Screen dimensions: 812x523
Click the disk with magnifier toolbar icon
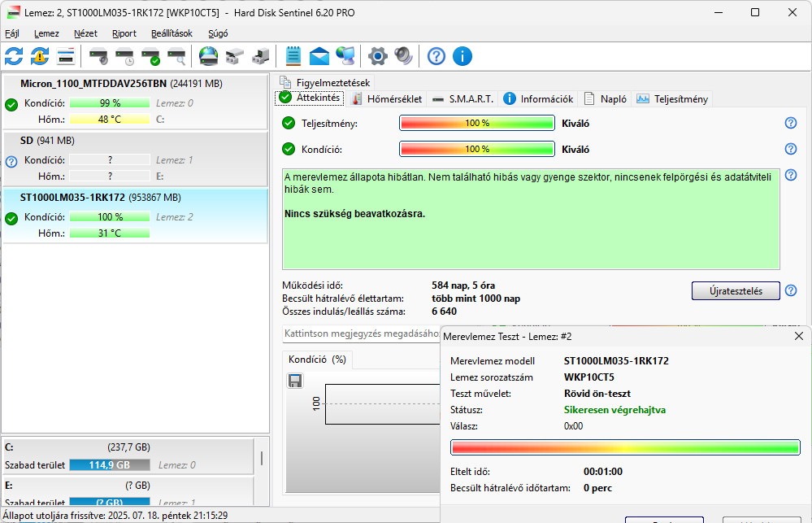pos(176,56)
